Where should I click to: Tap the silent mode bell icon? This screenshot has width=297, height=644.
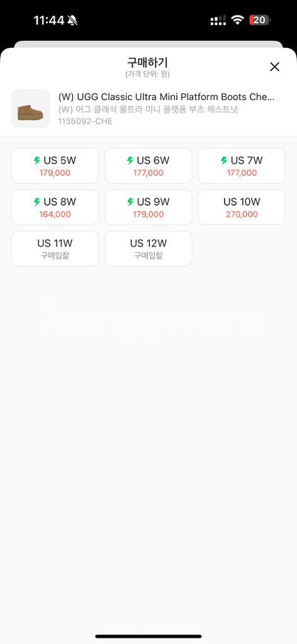point(73,20)
